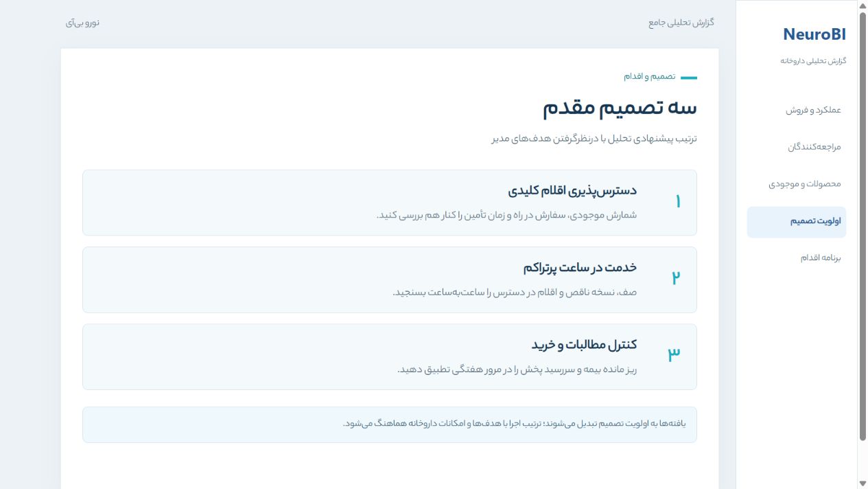Viewport: 868px width, 489px height.
Task: Click the نورو بی‌آی header label
Action: [83, 23]
